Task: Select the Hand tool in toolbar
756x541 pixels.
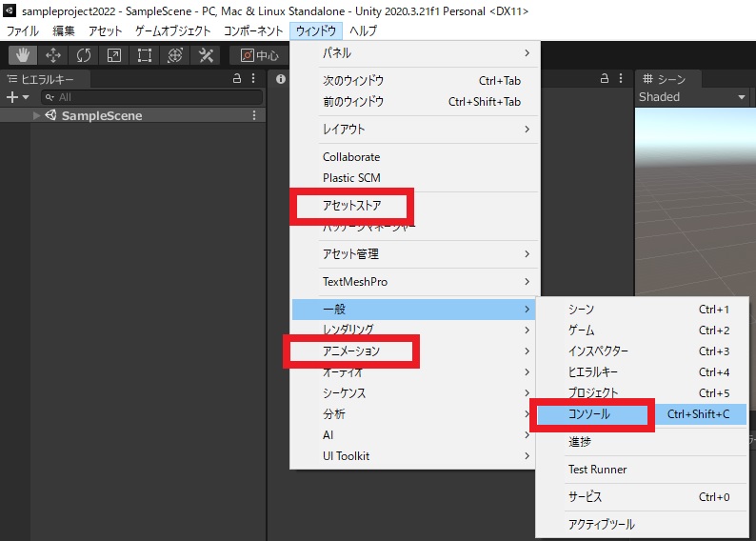Action: (x=23, y=55)
